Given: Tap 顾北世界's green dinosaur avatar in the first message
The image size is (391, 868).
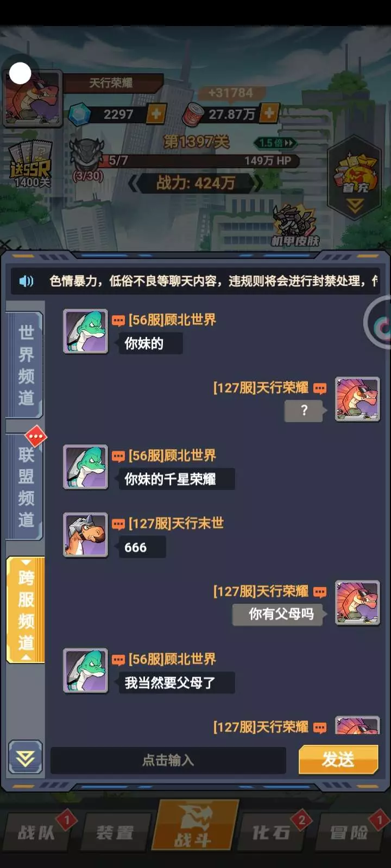Looking at the screenshot, I should point(85,331).
